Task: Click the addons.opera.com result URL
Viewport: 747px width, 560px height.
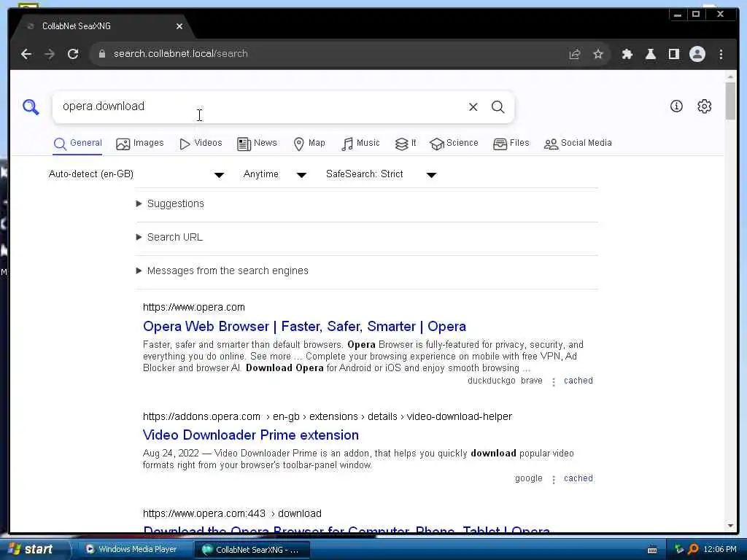Action: coord(328,416)
